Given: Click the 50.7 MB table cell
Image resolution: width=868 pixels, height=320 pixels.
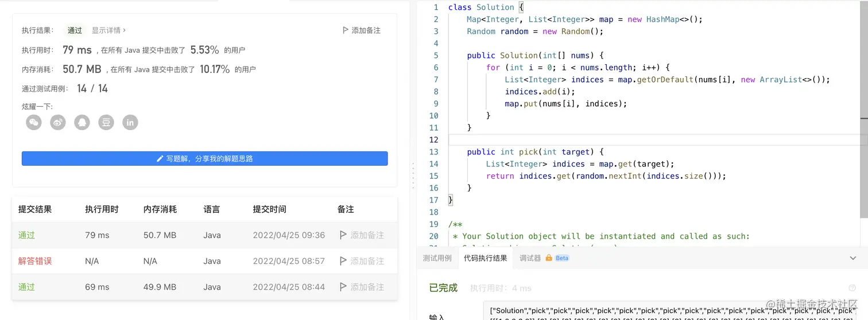Looking at the screenshot, I should [x=160, y=235].
